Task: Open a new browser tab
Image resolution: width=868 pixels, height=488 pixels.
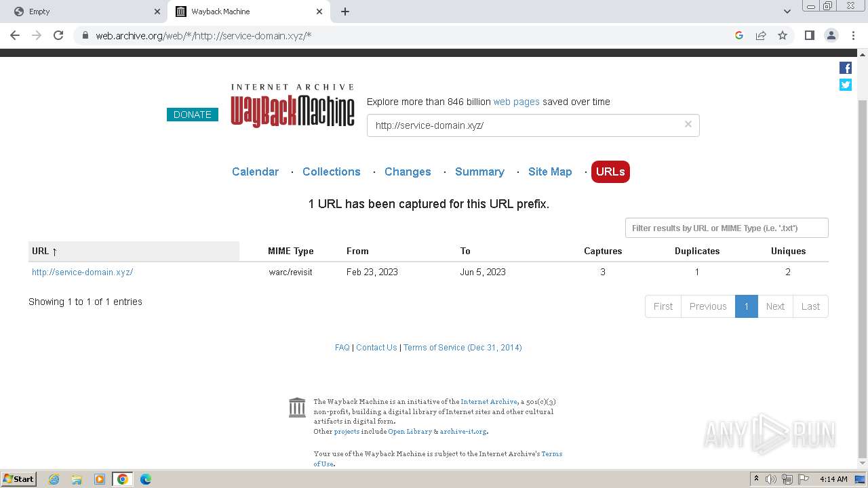Action: [345, 12]
